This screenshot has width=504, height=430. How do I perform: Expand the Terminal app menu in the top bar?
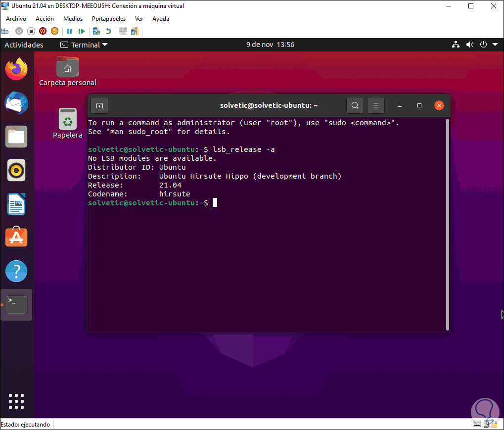(84, 45)
